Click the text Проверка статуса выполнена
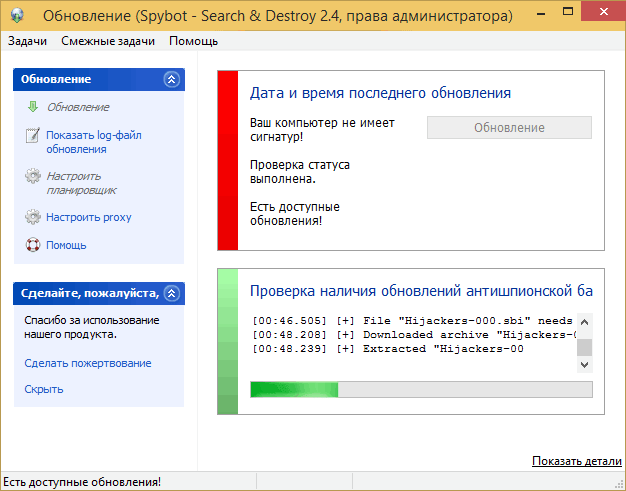This screenshot has height=491, width=626. point(300,172)
